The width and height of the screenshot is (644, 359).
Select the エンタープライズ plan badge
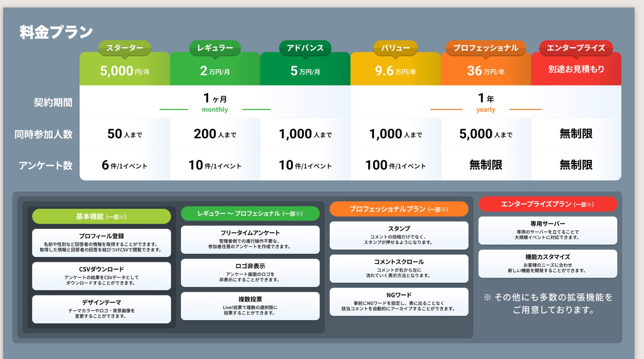(x=576, y=48)
